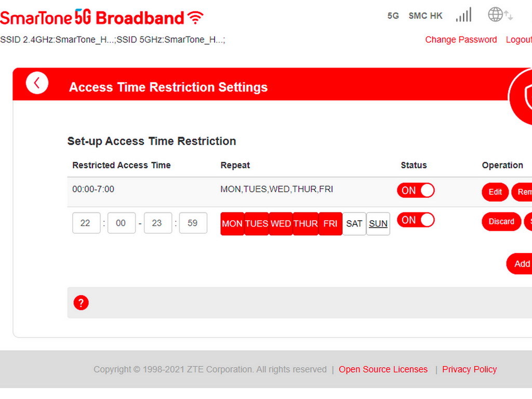Enable SUN in the repeat days
532x399 pixels.
click(378, 223)
